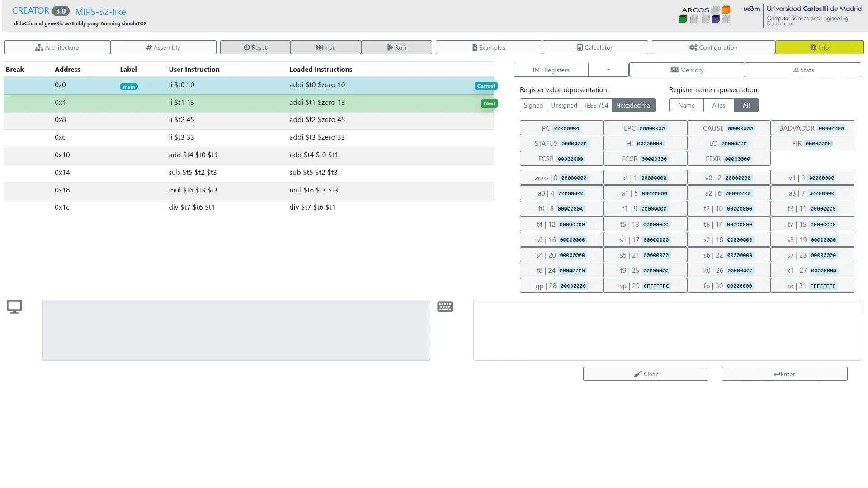Show register names by Alias only
868x488 pixels.
click(x=718, y=105)
